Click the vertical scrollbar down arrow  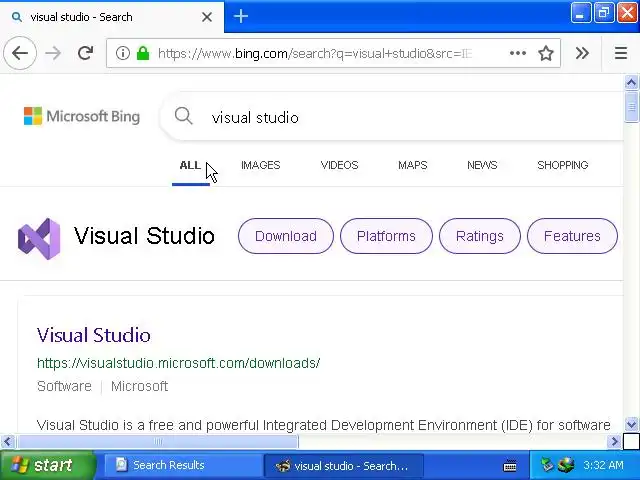click(631, 424)
